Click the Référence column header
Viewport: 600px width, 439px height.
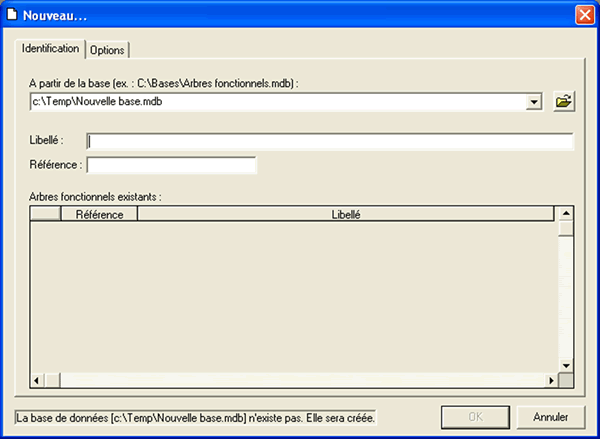(x=99, y=214)
